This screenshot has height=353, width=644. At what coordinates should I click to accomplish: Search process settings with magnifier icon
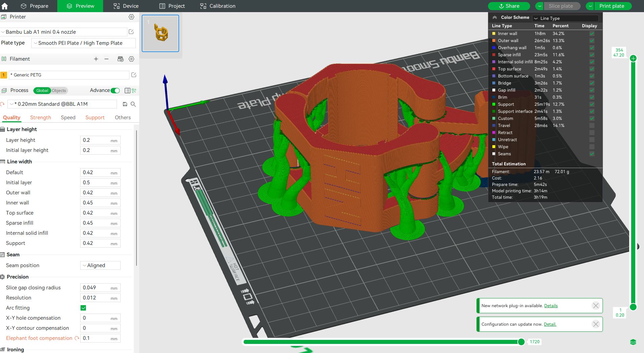133,104
